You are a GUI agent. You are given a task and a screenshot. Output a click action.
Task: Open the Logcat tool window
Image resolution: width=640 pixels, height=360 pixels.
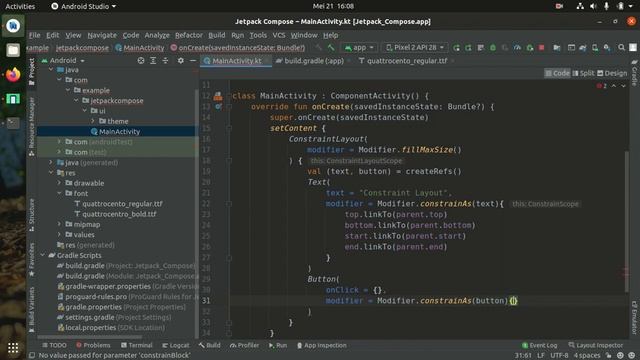[x=176, y=345]
